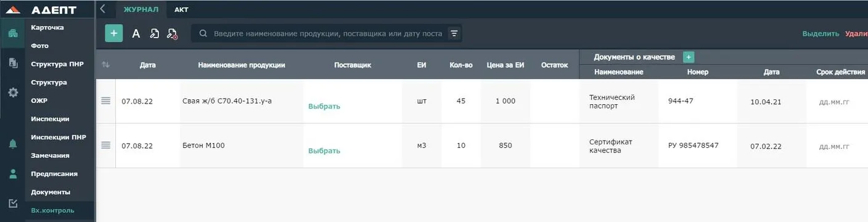This screenshot has height=222, width=868.
Task: Click the Технический паспорт document name
Action: coord(612,102)
